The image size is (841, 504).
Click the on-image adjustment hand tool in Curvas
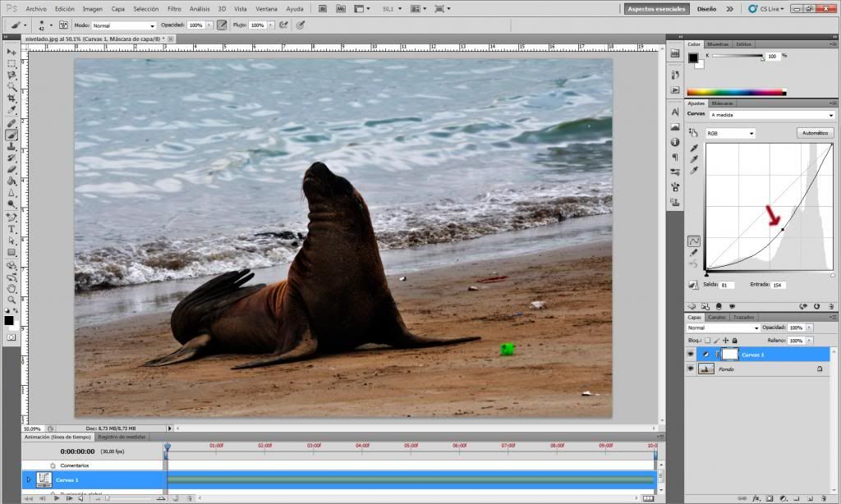[x=693, y=132]
